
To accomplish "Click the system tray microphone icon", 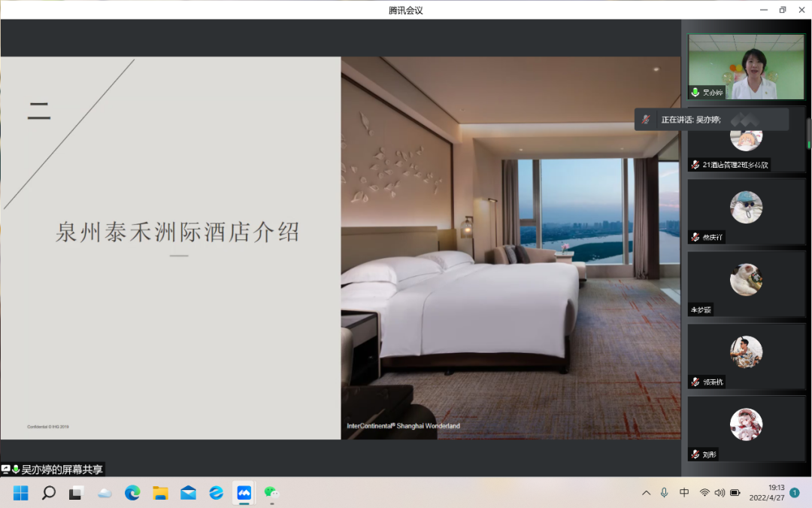I will 665,492.
